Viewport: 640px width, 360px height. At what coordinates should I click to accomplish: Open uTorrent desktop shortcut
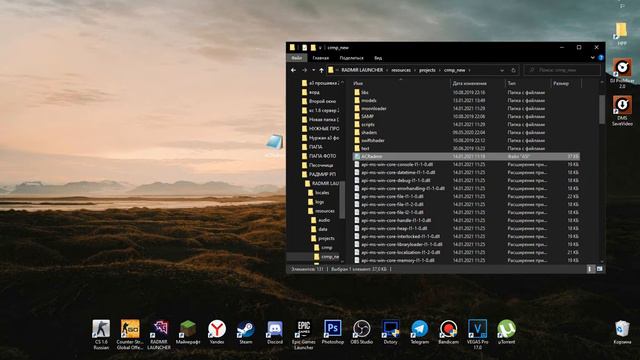click(507, 332)
